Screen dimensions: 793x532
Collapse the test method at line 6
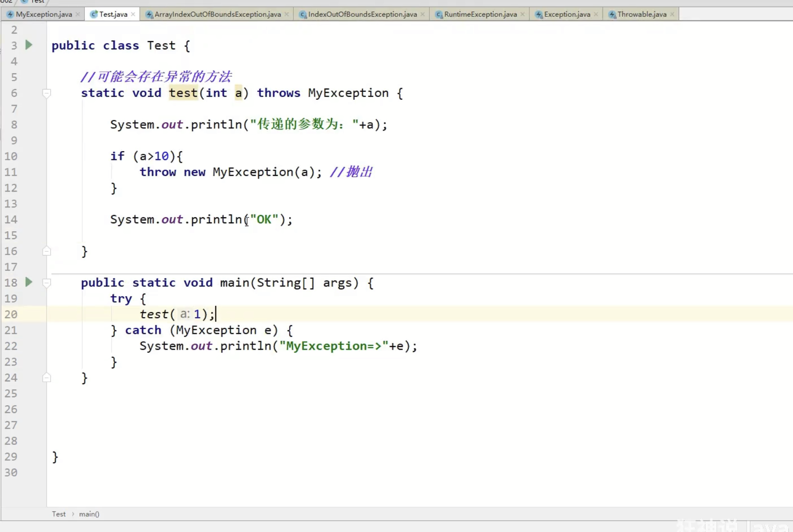point(47,93)
